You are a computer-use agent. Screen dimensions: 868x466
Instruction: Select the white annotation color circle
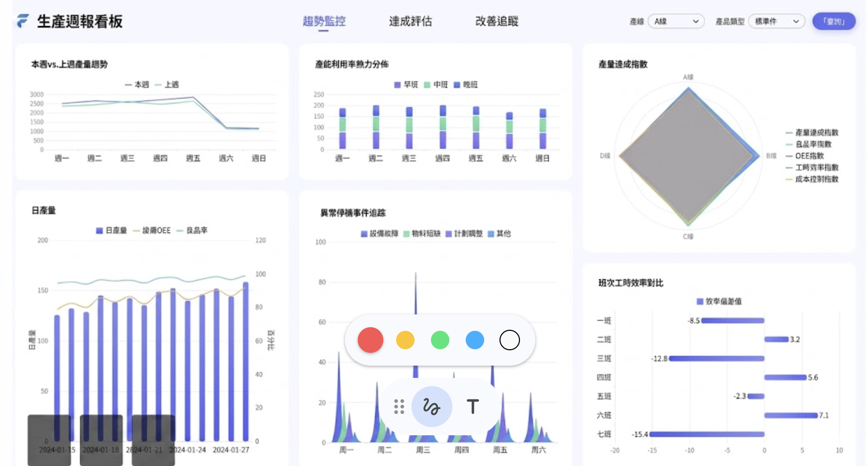tap(510, 340)
